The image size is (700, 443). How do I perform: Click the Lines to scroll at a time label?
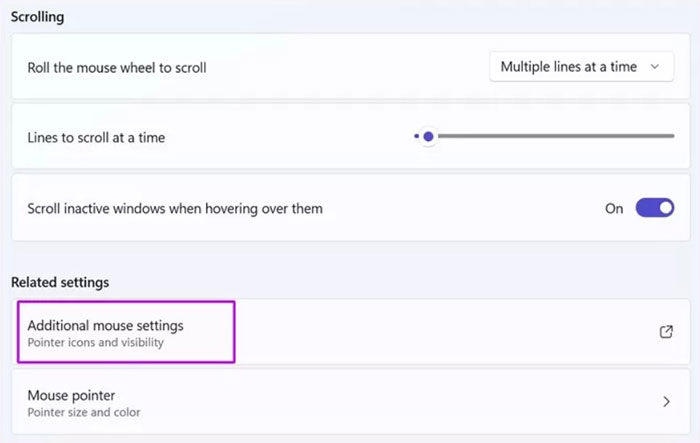point(96,137)
